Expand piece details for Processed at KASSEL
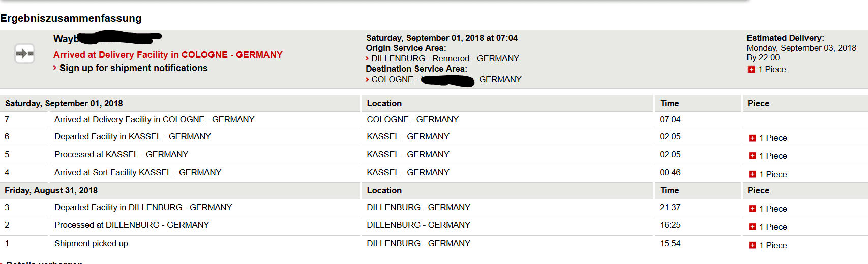Viewport: 868px width, 264px height. (752, 156)
